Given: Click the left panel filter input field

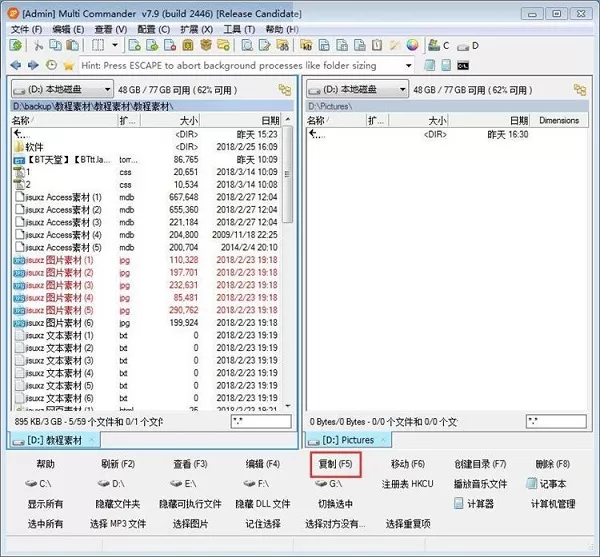Looking at the screenshot, I should pos(261,422).
